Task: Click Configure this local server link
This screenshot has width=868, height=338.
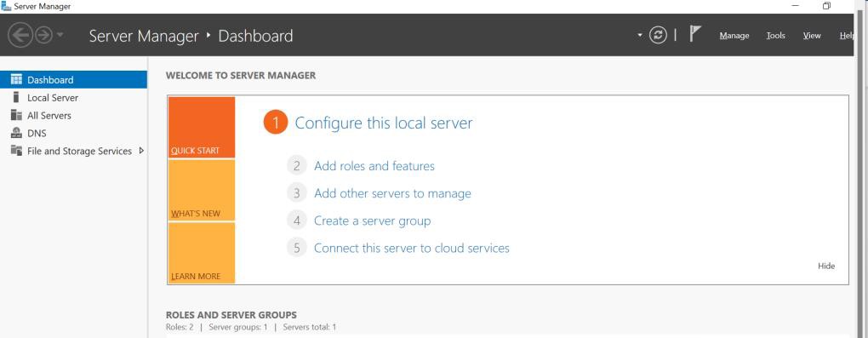Action: coord(384,123)
